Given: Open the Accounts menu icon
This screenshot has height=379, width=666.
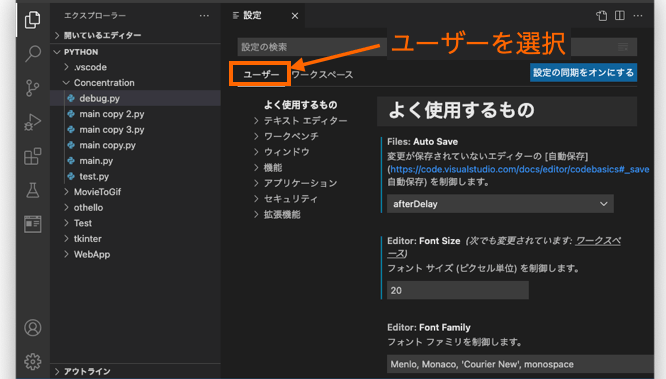Looking at the screenshot, I should [x=33, y=328].
